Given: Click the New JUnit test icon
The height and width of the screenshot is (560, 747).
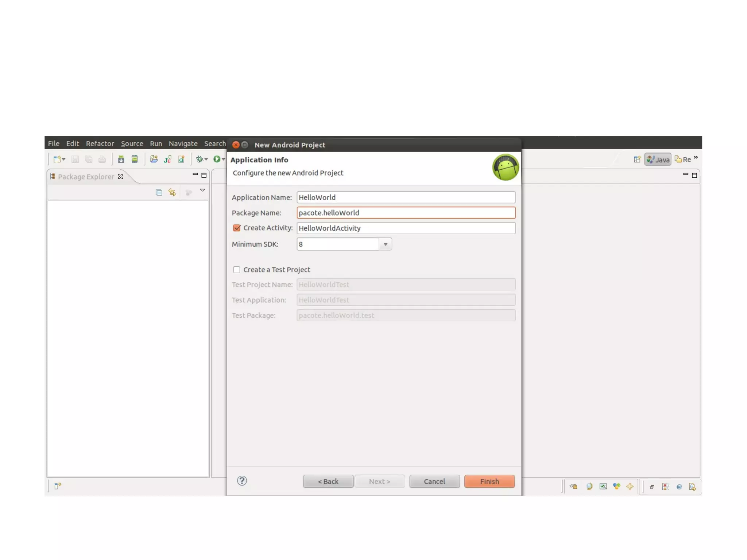Looking at the screenshot, I should tap(167, 159).
